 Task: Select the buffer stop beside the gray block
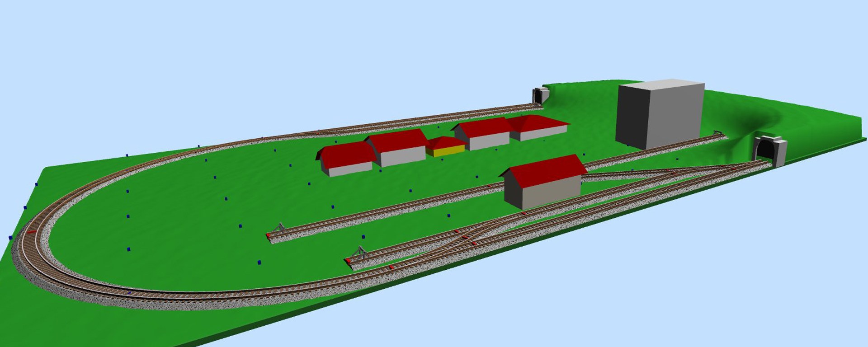click(717, 133)
